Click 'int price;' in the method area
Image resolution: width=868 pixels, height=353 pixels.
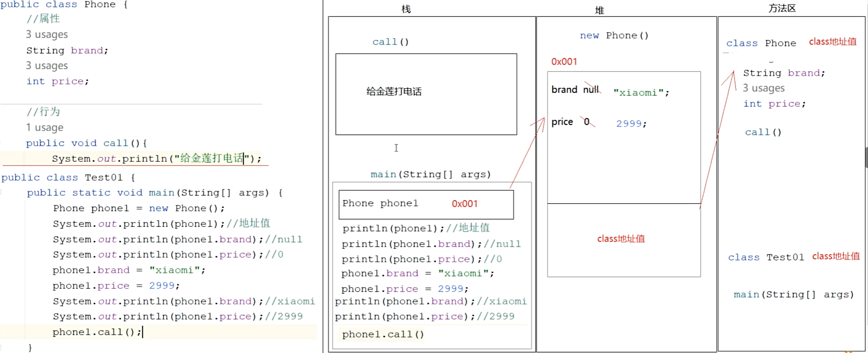(x=775, y=104)
